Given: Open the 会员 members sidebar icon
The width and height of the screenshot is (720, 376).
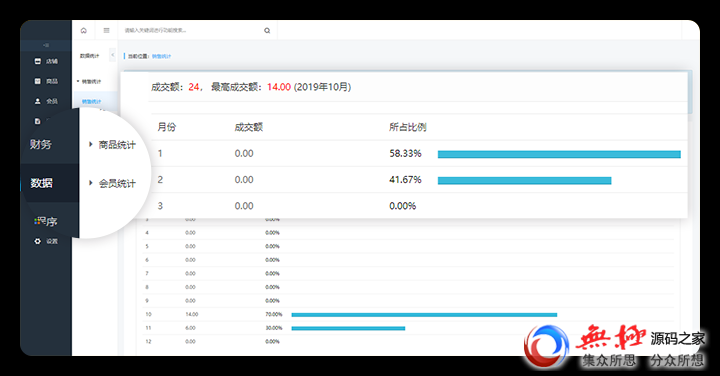Looking at the screenshot, I should point(38,101).
